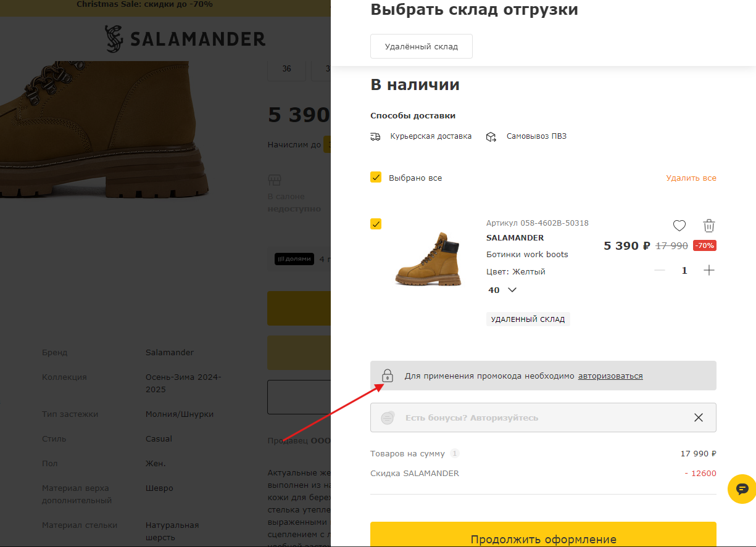This screenshot has width=756, height=547.
Task: Click the pickup point box icon
Action: click(x=491, y=136)
